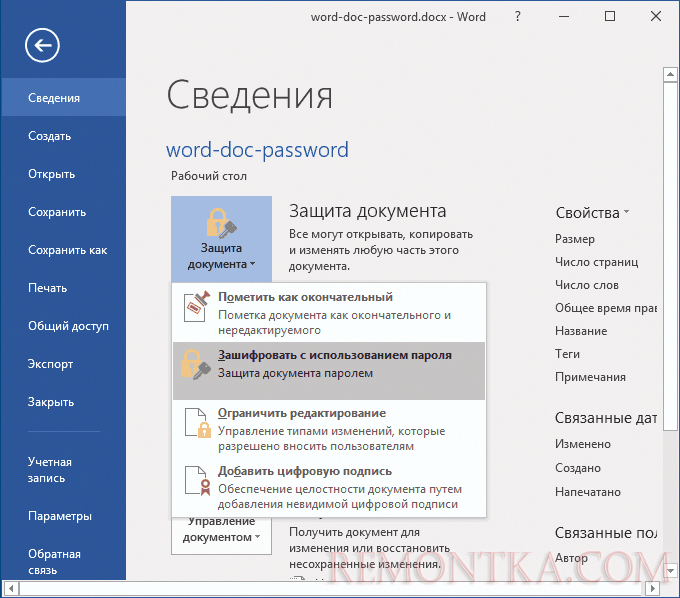Expand the Свойства dropdown arrow
680x598 pixels.
point(626,212)
